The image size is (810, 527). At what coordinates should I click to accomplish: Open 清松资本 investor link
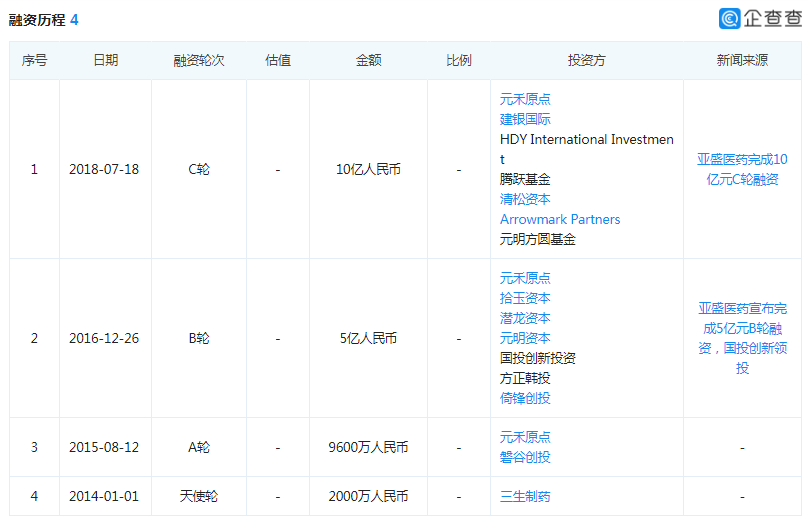[525, 199]
